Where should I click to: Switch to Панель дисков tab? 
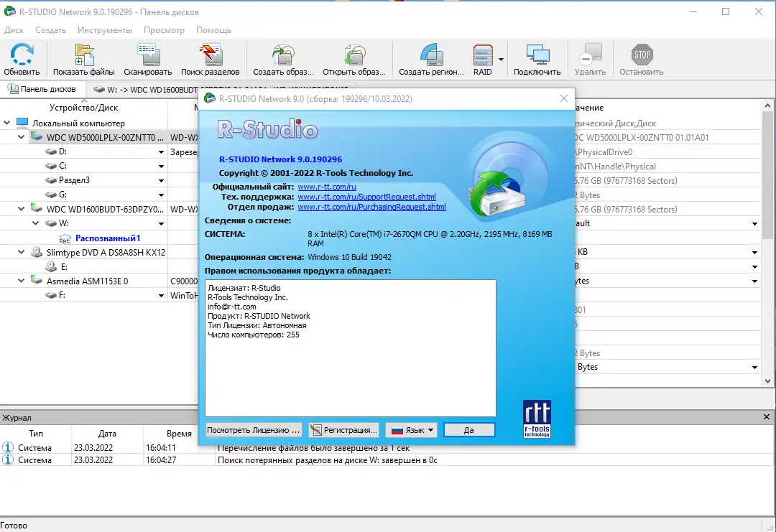(43, 89)
